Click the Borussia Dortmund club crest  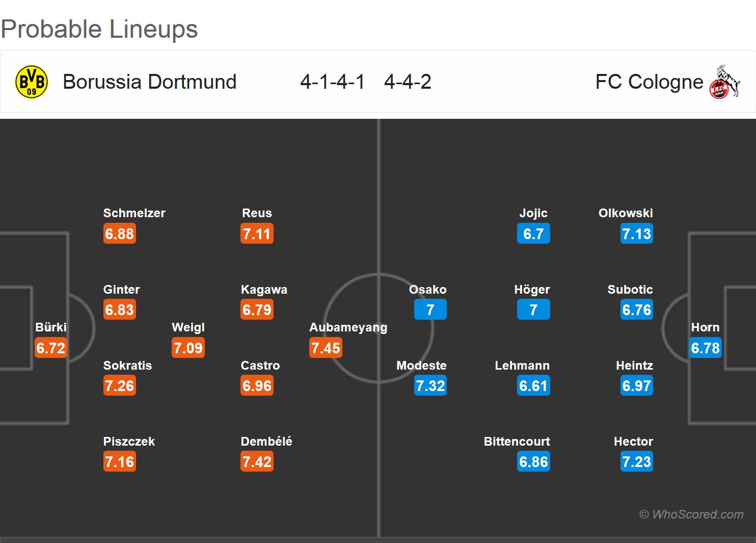tap(32, 82)
